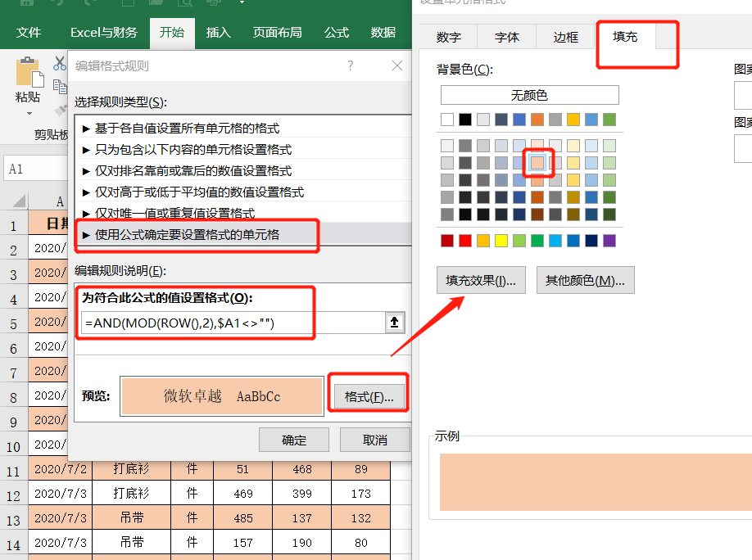This screenshot has height=560, width=752.
Task: Open the 边框 tab in Format Cells
Action: tap(565, 38)
